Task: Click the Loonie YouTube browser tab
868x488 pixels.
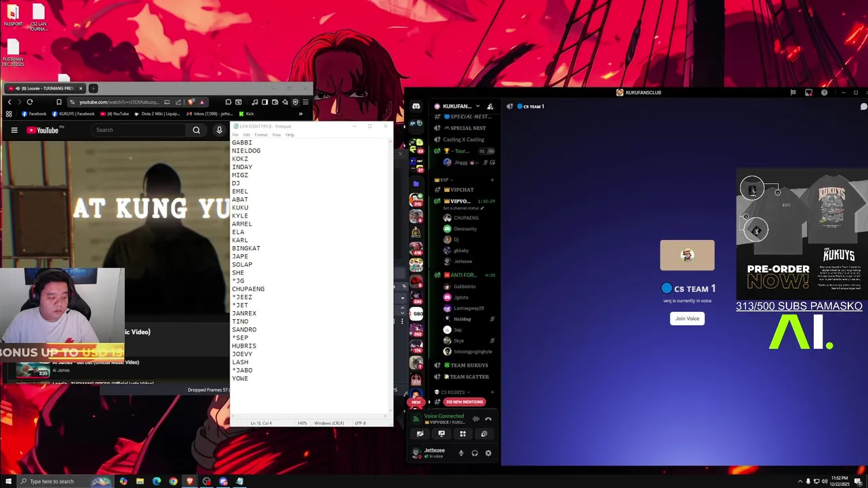Action: point(44,88)
